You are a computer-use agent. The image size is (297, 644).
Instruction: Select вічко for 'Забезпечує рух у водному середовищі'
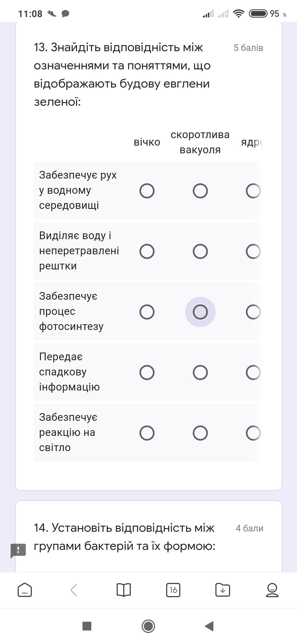click(x=147, y=191)
